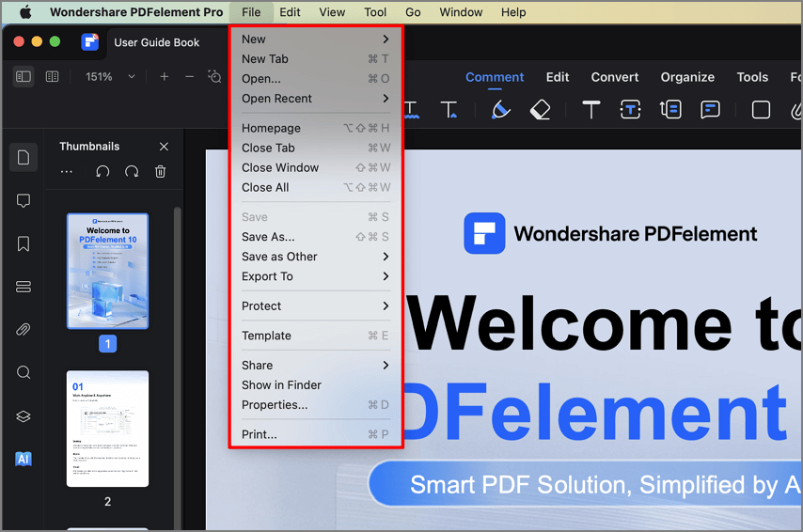Choose Open... from File menu

pyautogui.click(x=316, y=79)
